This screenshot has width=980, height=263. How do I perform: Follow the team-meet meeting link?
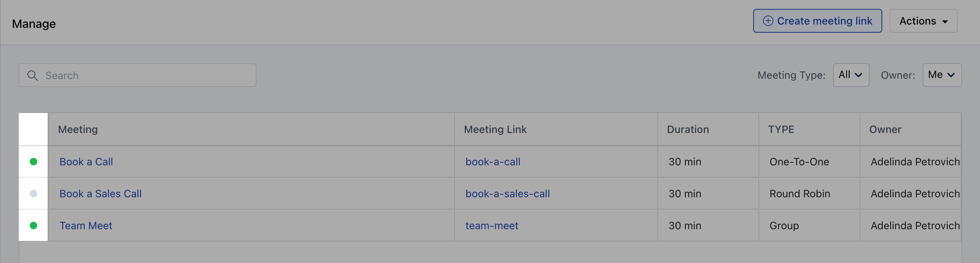[x=491, y=225]
